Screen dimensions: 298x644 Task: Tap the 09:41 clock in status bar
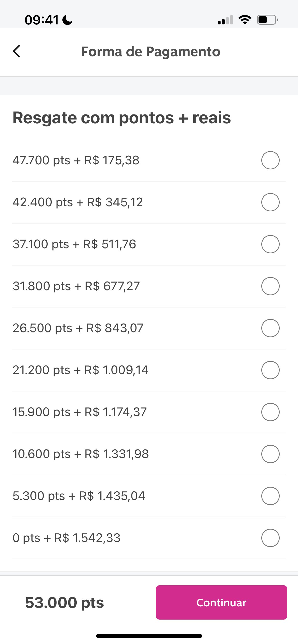(42, 20)
